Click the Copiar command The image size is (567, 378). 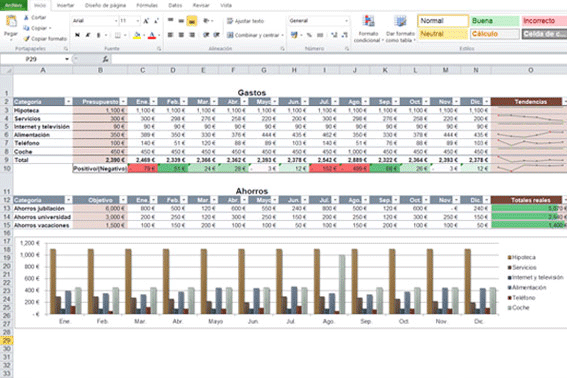[x=37, y=28]
